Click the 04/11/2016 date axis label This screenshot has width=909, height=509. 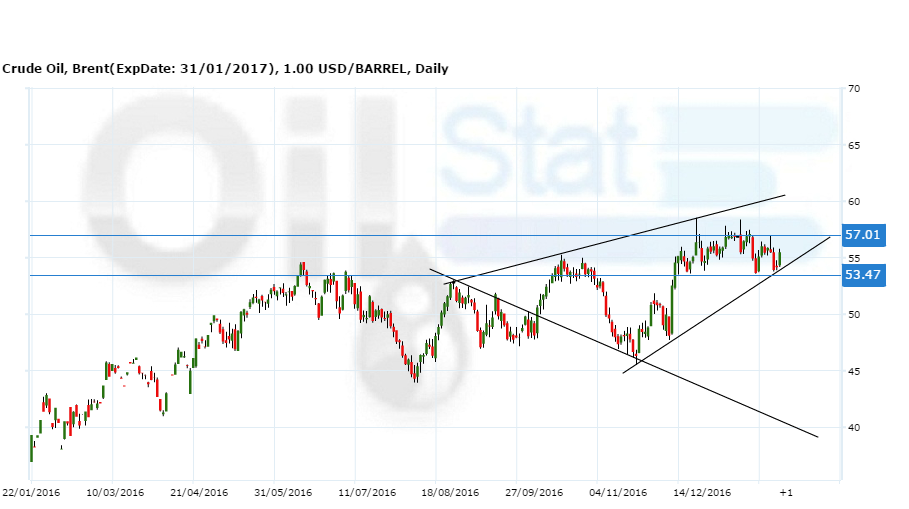pyautogui.click(x=617, y=493)
